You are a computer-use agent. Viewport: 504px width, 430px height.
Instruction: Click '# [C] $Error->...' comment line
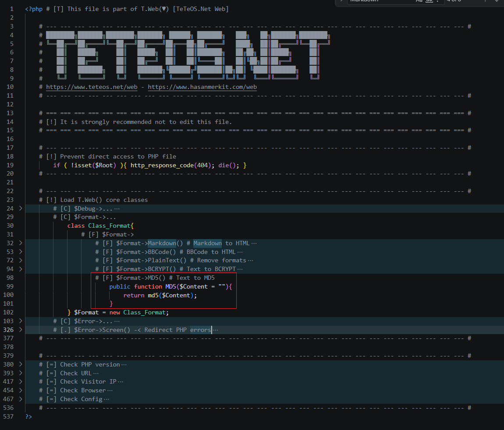(83, 321)
